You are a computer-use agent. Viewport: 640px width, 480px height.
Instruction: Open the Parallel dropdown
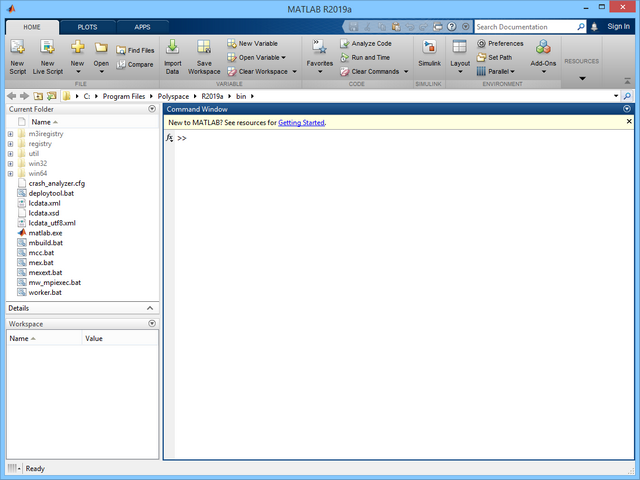click(x=496, y=72)
